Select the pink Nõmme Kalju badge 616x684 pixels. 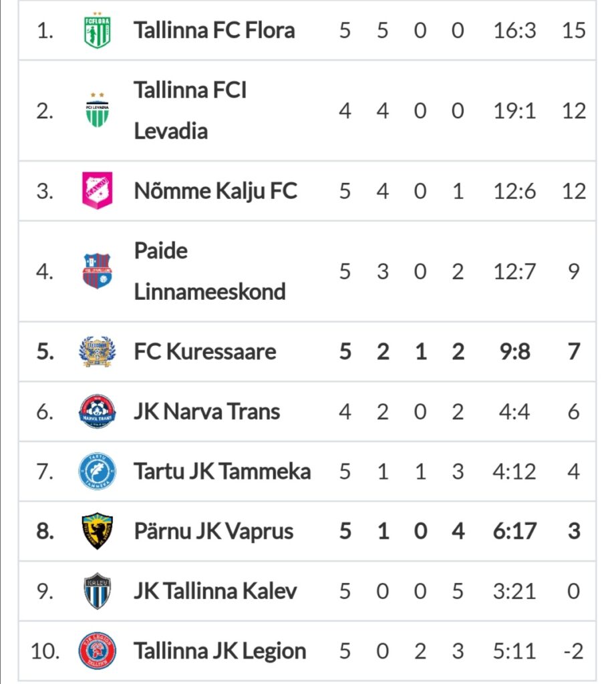click(98, 190)
